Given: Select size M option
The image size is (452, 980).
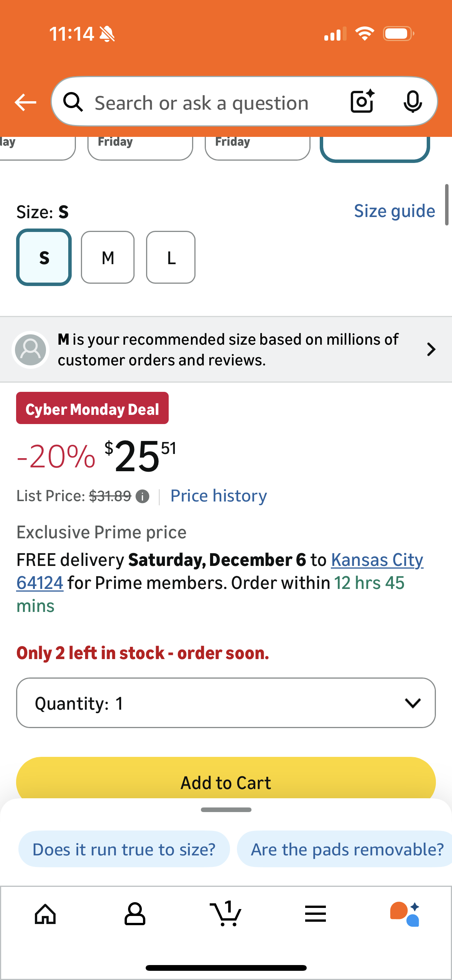Looking at the screenshot, I should click(x=108, y=257).
